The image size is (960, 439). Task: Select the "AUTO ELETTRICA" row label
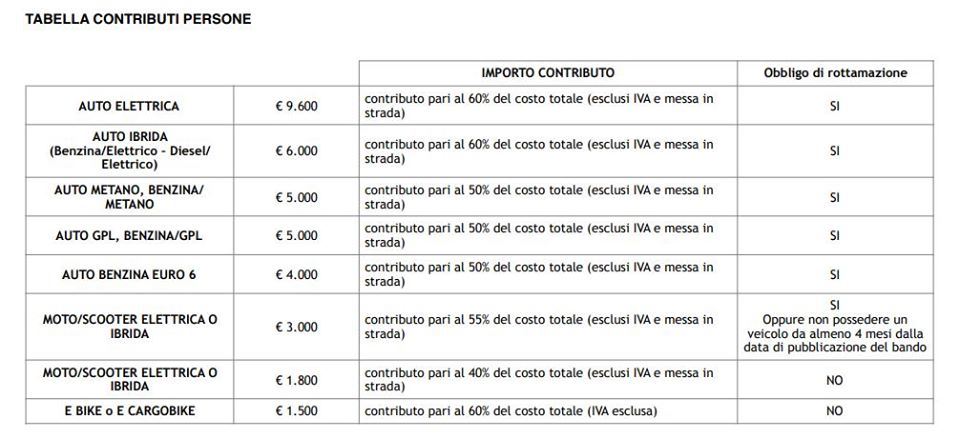click(129, 106)
